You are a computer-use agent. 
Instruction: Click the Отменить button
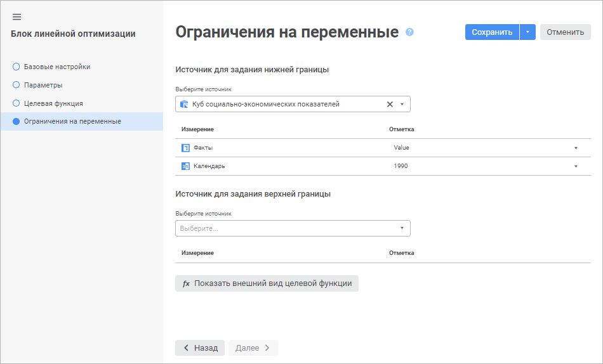tap(565, 32)
